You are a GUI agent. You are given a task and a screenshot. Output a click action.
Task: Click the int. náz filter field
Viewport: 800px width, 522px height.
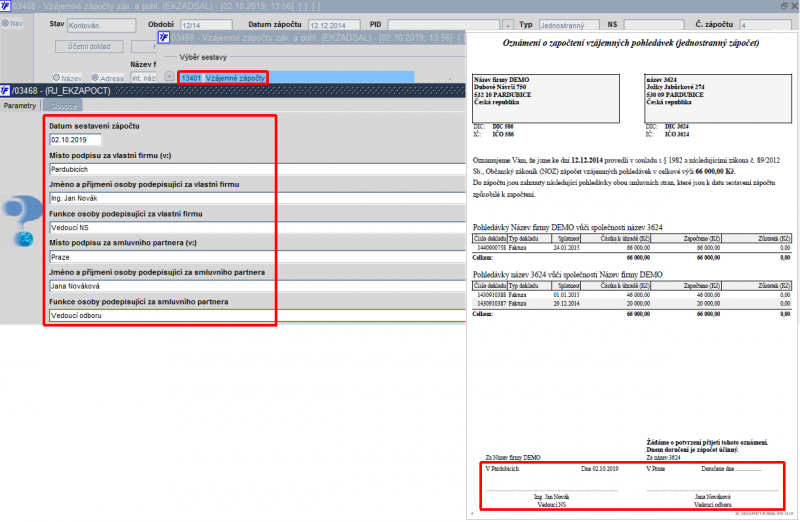point(143,78)
